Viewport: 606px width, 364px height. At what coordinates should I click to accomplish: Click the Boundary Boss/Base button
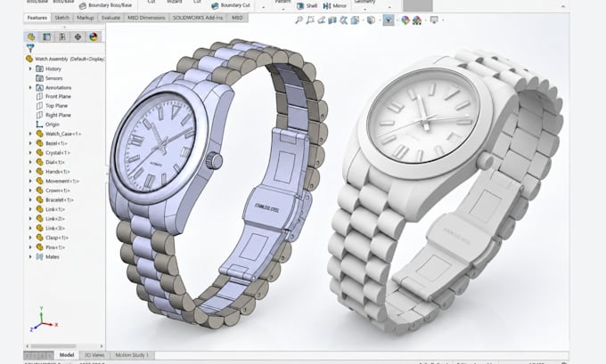[x=105, y=6]
